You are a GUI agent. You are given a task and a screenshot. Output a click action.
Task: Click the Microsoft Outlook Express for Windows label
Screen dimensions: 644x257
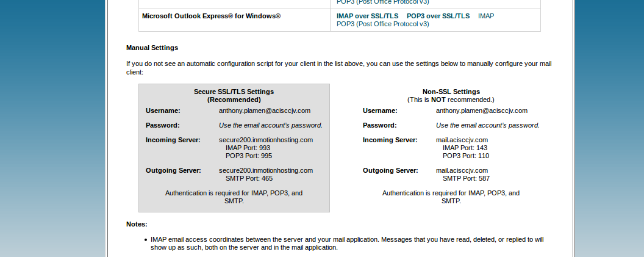(x=211, y=16)
